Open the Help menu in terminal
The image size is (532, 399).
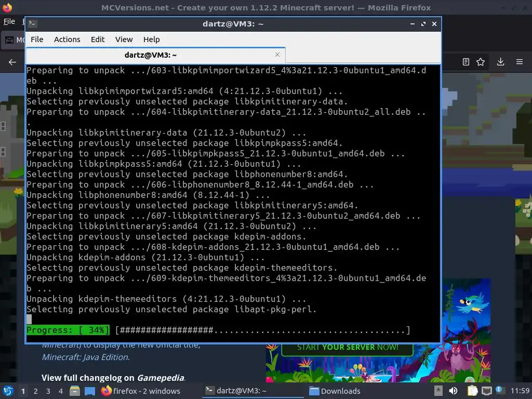151,39
